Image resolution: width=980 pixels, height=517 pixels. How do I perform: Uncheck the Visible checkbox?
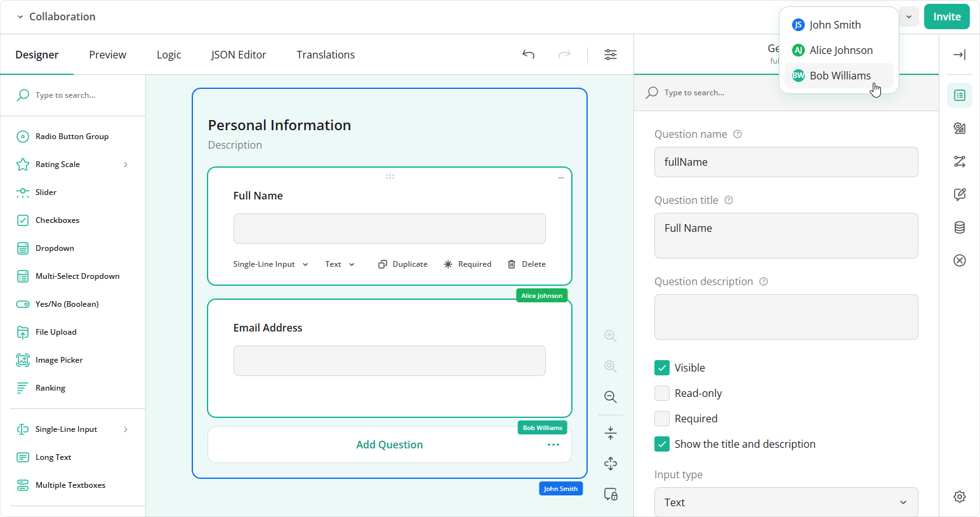click(x=662, y=368)
